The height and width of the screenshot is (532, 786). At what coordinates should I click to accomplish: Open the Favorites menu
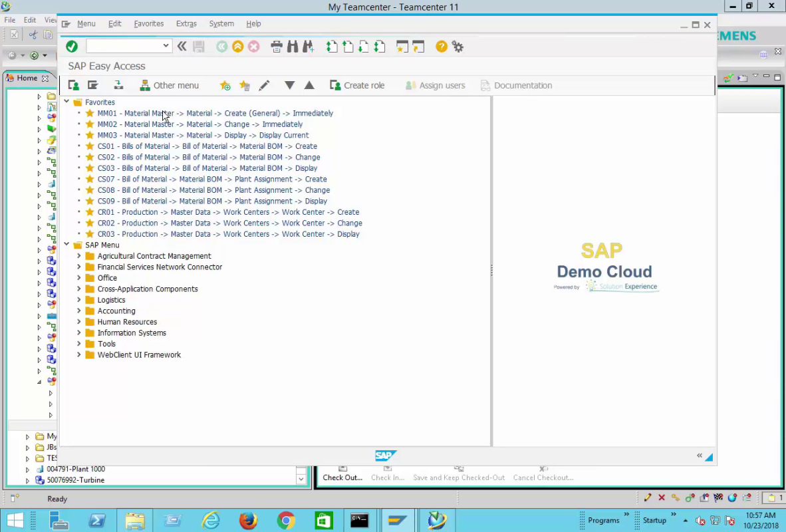pos(149,23)
